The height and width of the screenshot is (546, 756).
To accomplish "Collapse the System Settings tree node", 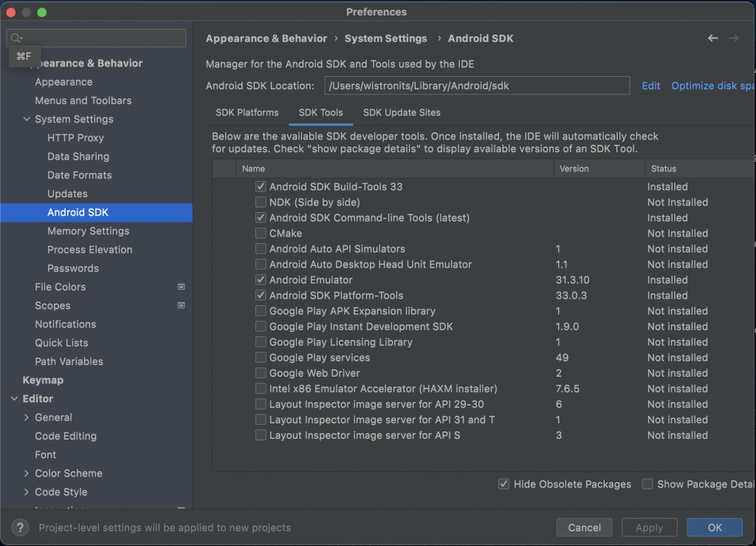I will click(27, 120).
